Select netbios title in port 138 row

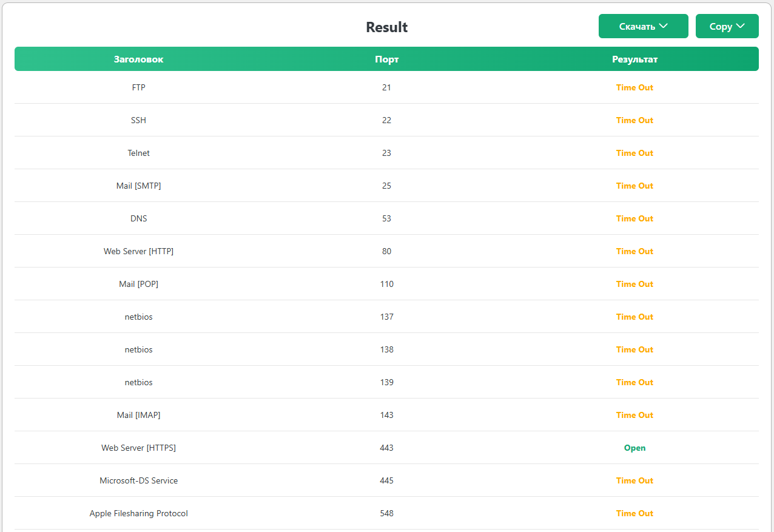pyautogui.click(x=138, y=349)
